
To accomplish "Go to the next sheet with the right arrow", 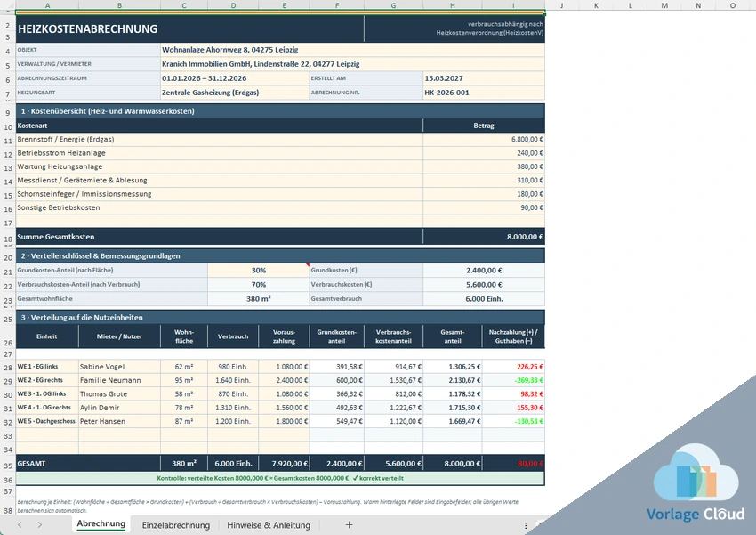I will tap(39, 524).
